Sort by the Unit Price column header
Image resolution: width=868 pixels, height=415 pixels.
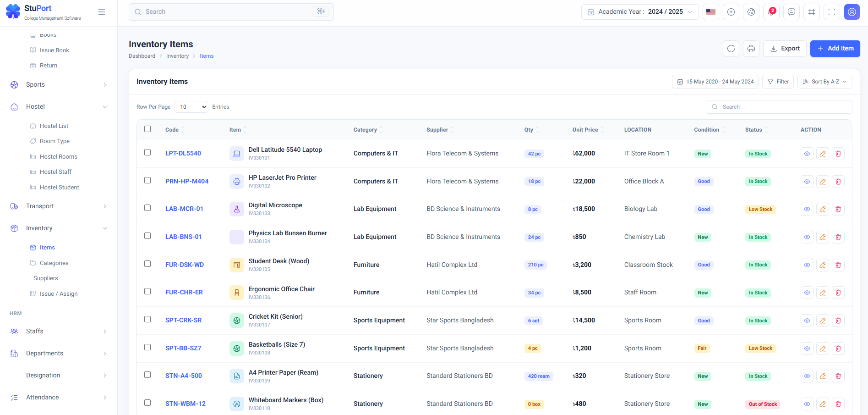point(588,130)
